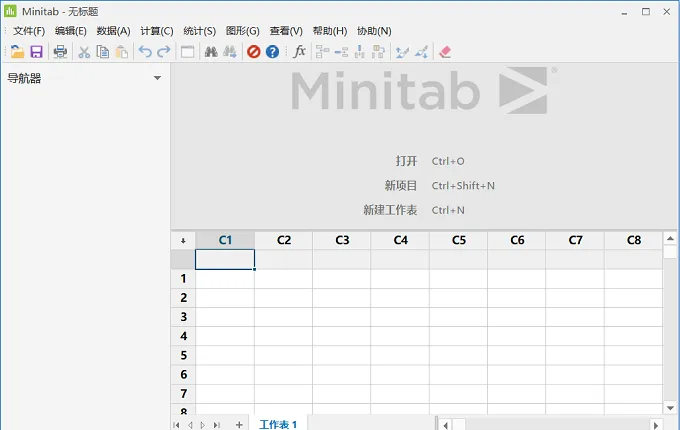The image size is (680, 430).
Task: Click the window layout toolbar icon
Action: pyautogui.click(x=187, y=52)
